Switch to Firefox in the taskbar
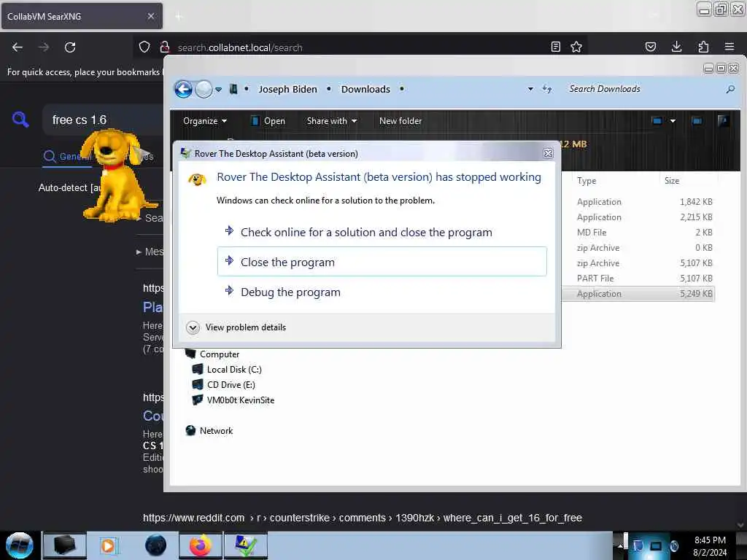Image resolution: width=747 pixels, height=560 pixels. click(201, 545)
